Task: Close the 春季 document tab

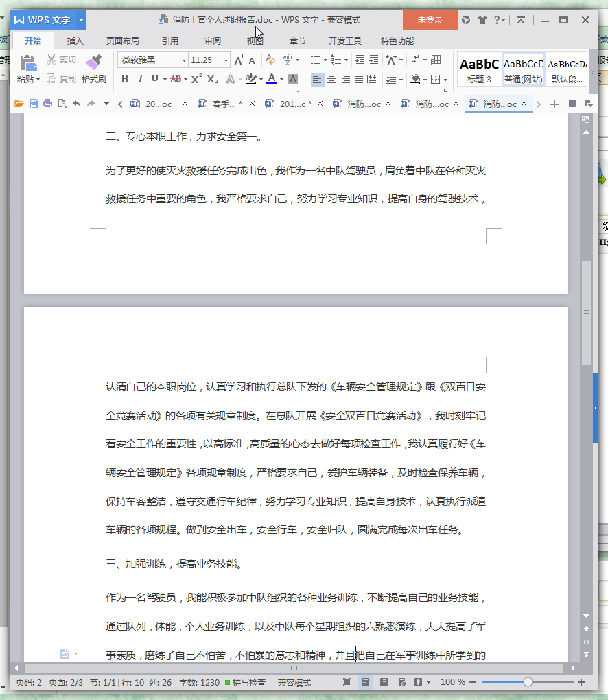Action: click(252, 104)
